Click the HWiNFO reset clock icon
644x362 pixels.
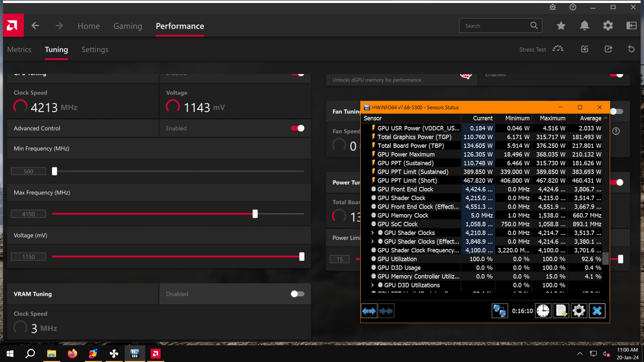[543, 311]
